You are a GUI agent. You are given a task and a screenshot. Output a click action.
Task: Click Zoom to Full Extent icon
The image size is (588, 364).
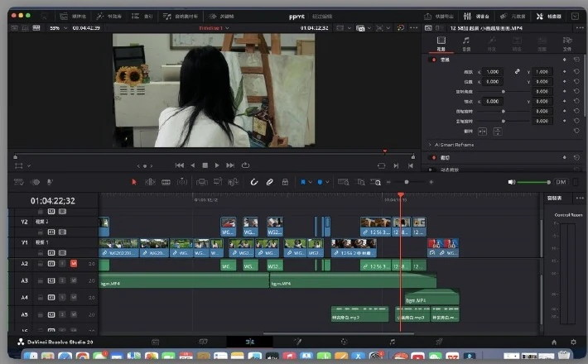(x=343, y=182)
